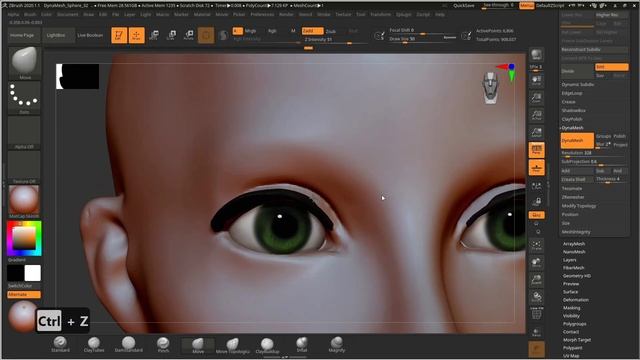Expand the ShadowBox section
640x360 pixels.
pyautogui.click(x=573, y=111)
